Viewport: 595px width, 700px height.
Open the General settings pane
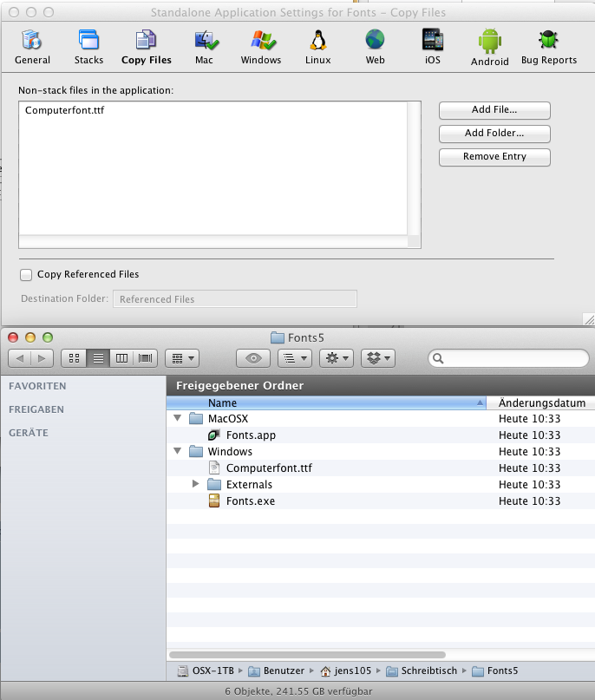tap(32, 45)
